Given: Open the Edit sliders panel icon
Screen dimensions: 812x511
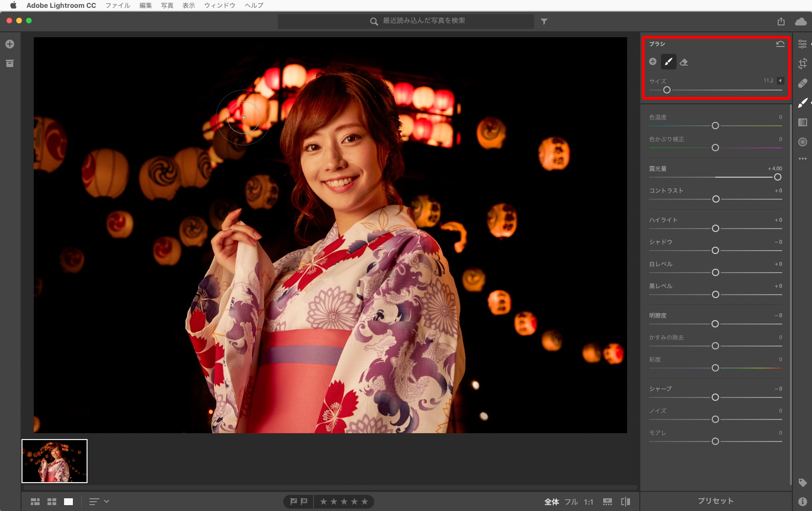Looking at the screenshot, I should (803, 44).
